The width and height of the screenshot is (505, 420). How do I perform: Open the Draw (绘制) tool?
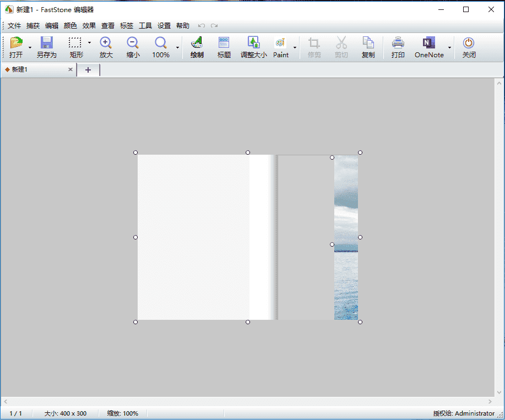tap(197, 43)
